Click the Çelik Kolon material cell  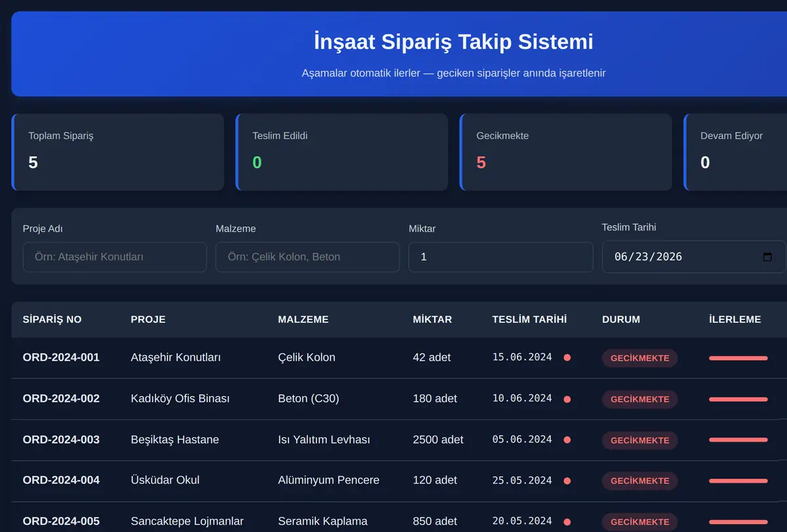coord(306,358)
